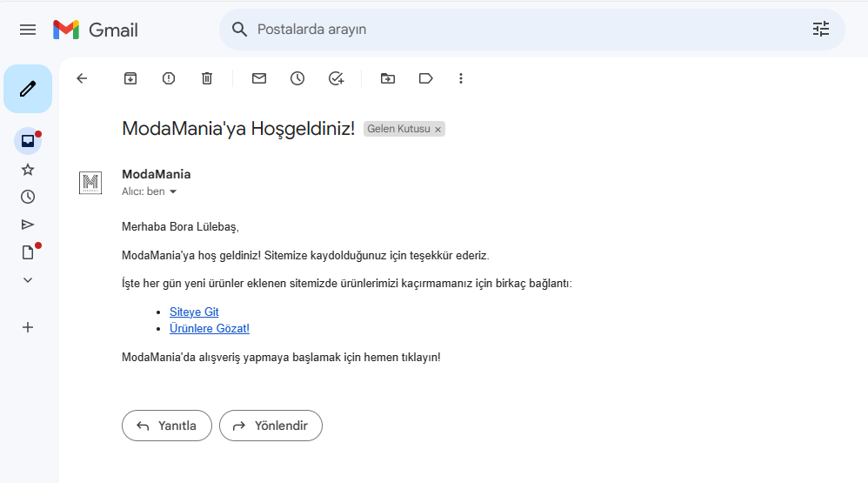868x483 pixels.
Task: Move email to a folder
Action: tap(388, 78)
